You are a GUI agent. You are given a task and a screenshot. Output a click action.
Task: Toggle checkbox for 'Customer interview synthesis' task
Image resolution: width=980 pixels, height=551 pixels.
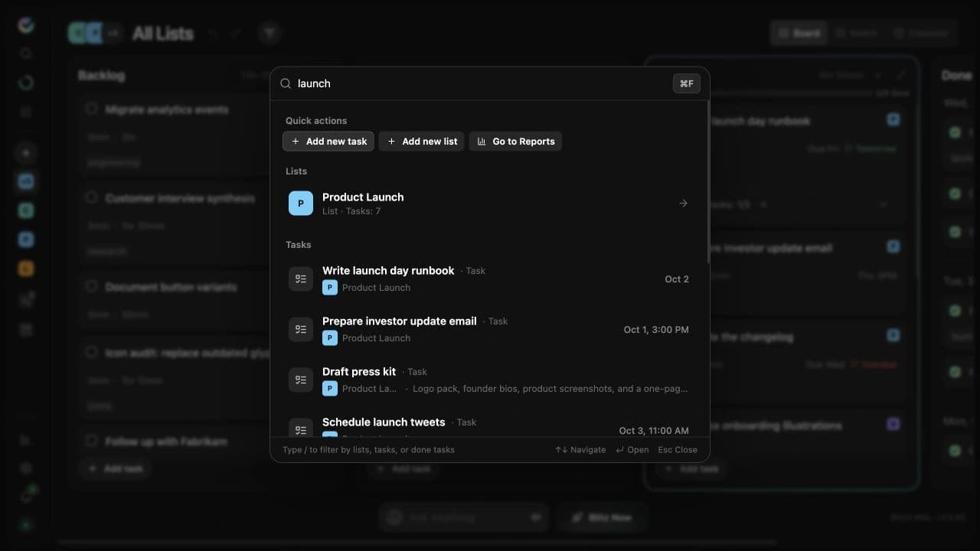[x=91, y=197]
